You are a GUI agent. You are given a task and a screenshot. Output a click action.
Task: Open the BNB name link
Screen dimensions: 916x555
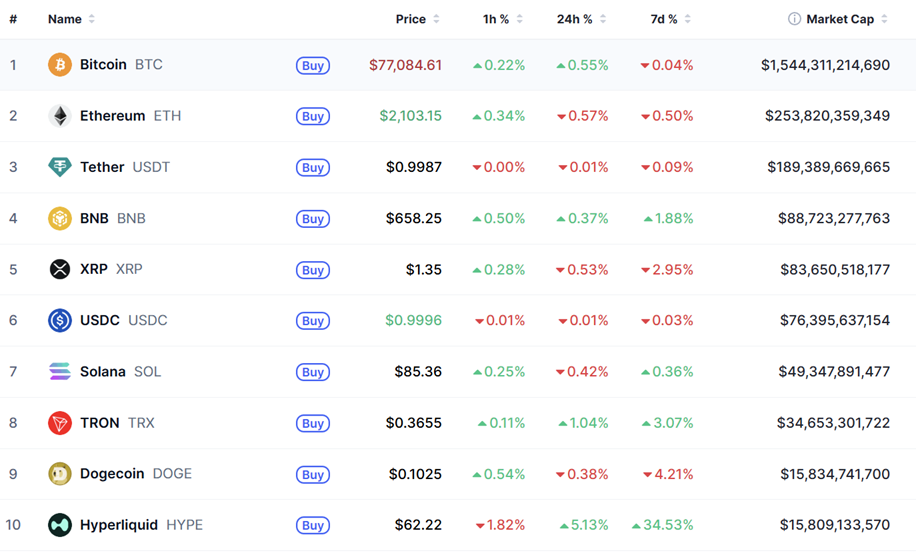[x=113, y=218]
